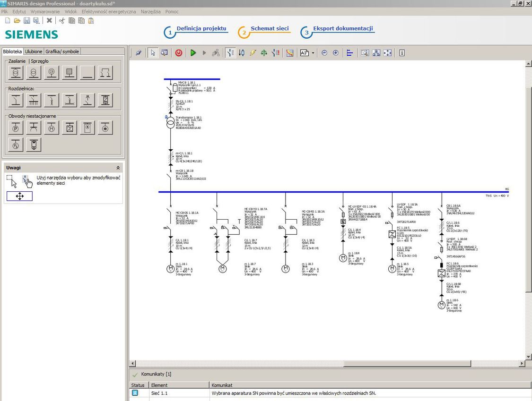Viewport: 532px width, 401px height.
Task: Delete the selected element with X icon
Action: 49,20
